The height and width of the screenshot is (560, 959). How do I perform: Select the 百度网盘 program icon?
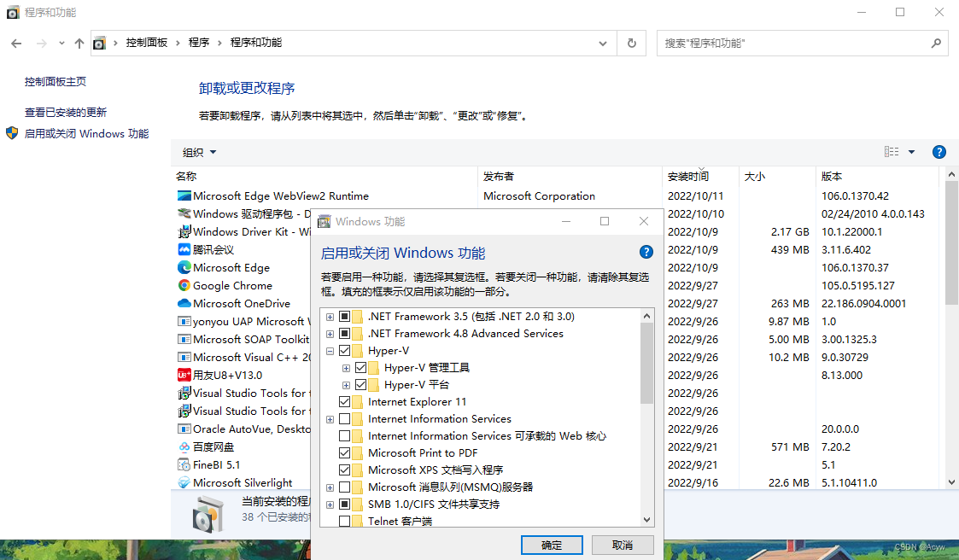[x=184, y=447]
